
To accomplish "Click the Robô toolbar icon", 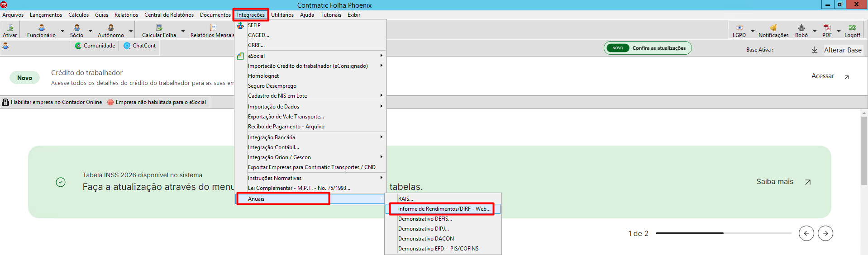I will 801,28.
